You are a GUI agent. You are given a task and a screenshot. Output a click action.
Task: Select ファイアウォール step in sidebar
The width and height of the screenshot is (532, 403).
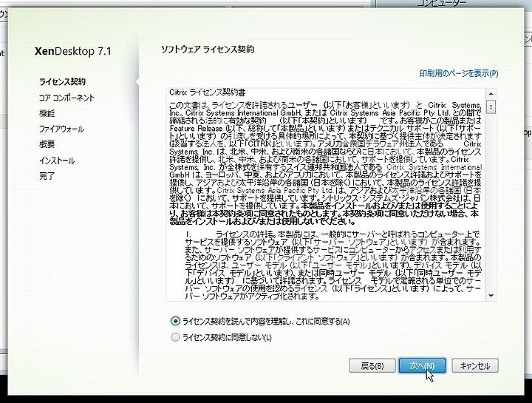coord(61,129)
